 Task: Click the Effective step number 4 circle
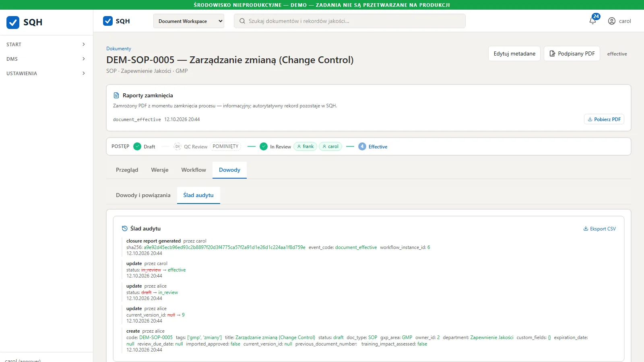[x=362, y=146]
